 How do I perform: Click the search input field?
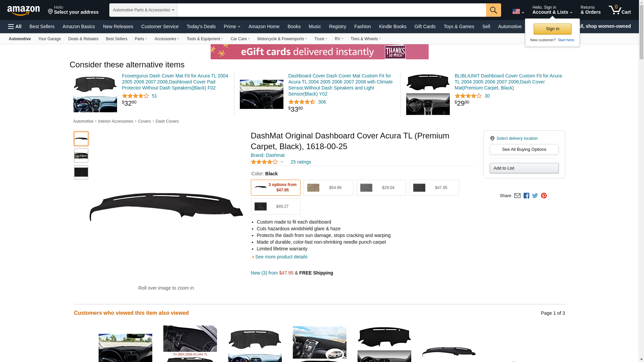click(331, 10)
